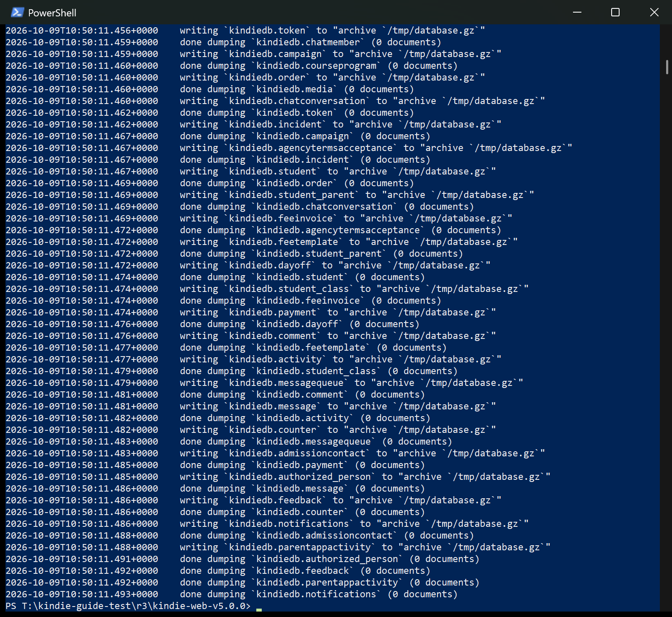Close the PowerShell window
The image size is (672, 617).
(654, 12)
